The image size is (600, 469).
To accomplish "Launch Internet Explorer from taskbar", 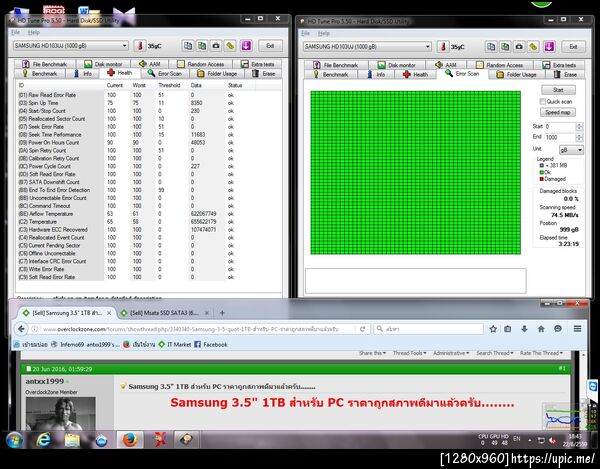I will [44, 440].
